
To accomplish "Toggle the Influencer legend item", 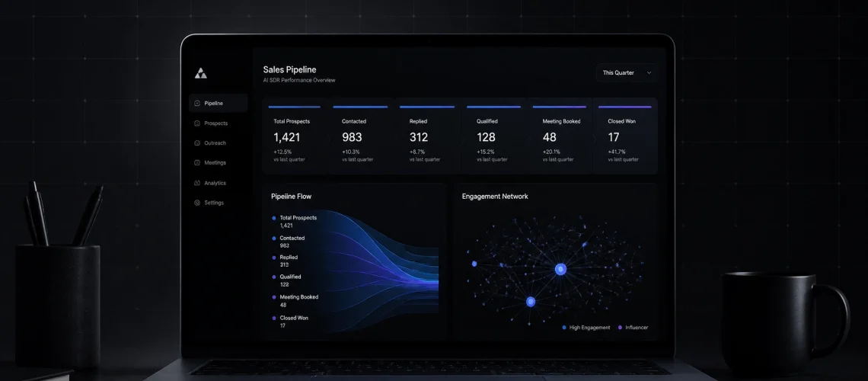I will [633, 328].
